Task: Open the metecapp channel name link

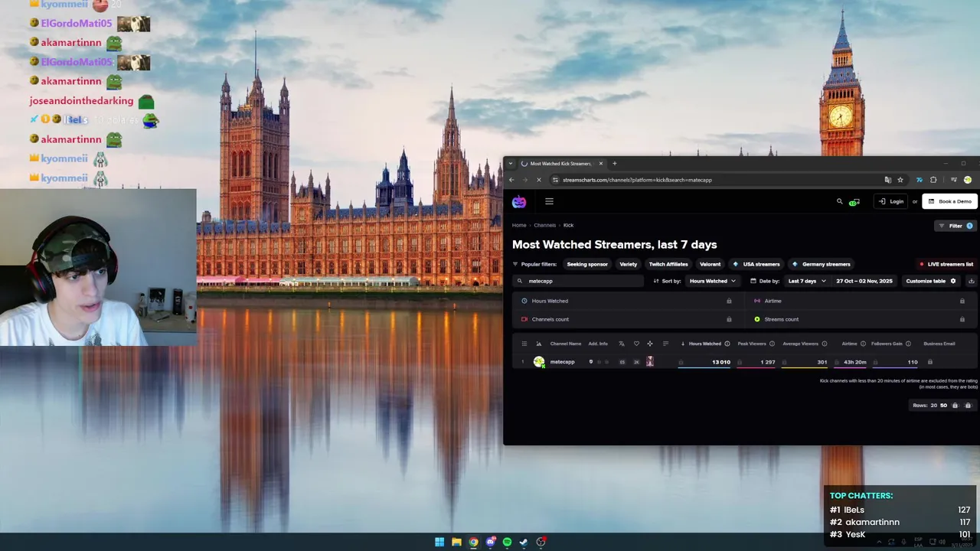Action: coord(562,362)
